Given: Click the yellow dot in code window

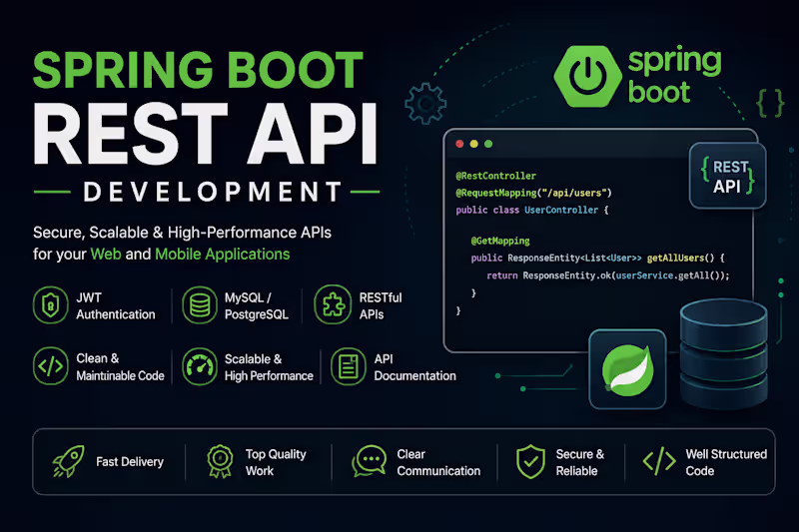Looking at the screenshot, I should [x=473, y=144].
